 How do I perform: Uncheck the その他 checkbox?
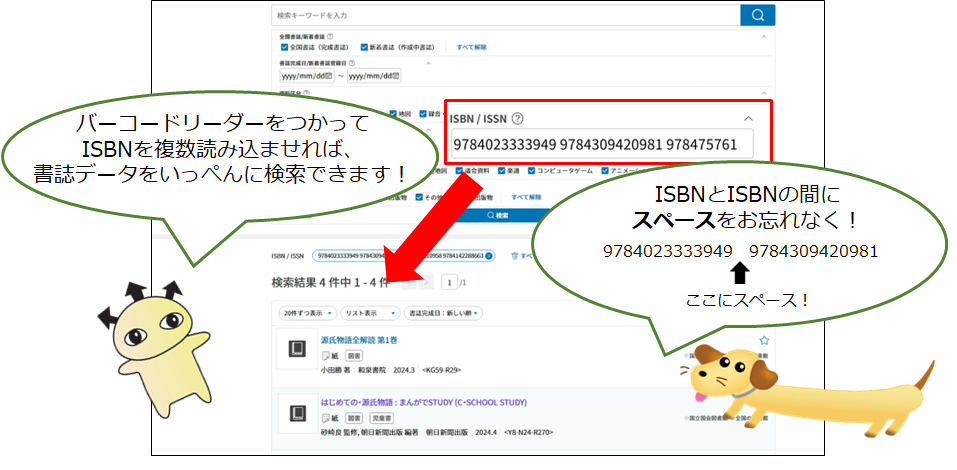point(419,197)
